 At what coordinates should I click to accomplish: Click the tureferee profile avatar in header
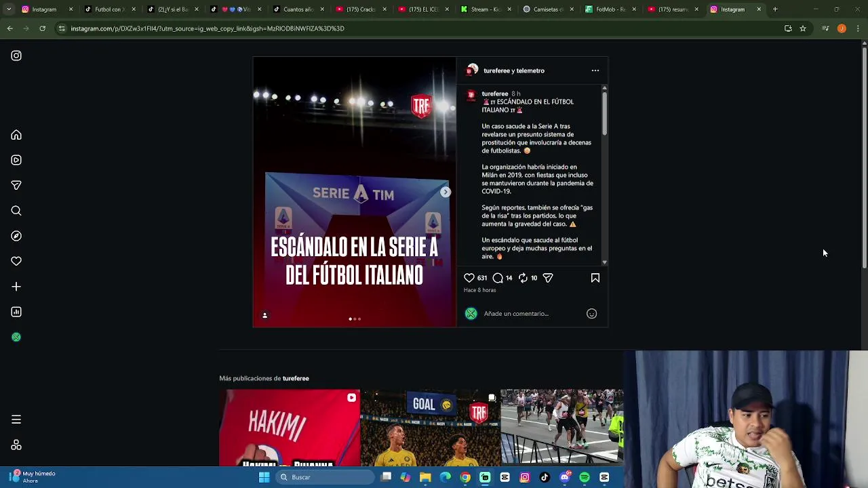[472, 70]
